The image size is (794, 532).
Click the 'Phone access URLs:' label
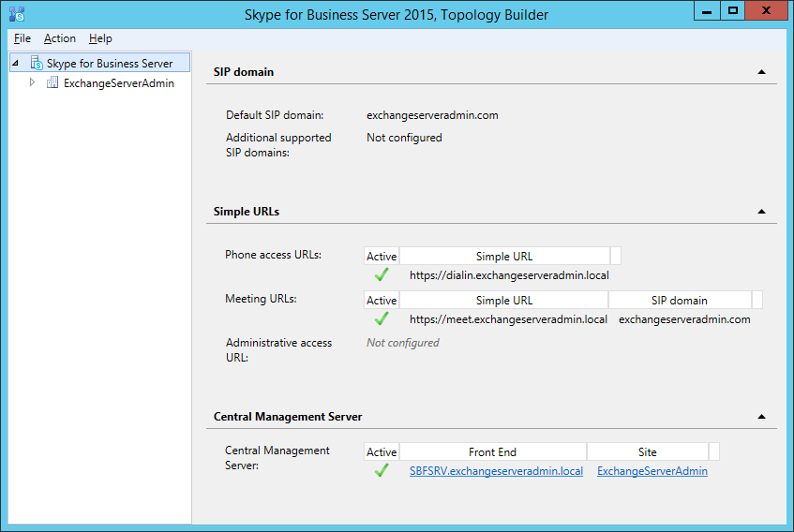(x=273, y=255)
